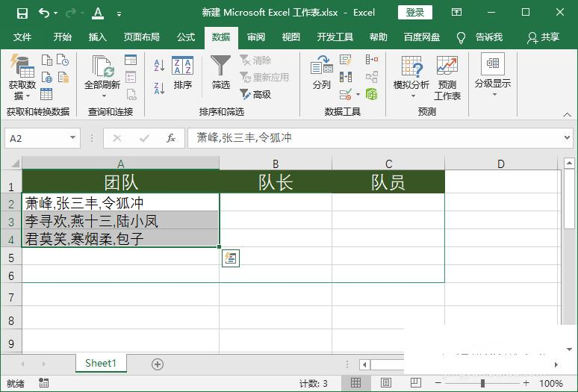Collapse the ribbon with the chevron
This screenshot has width=578, height=392.
pyautogui.click(x=567, y=115)
